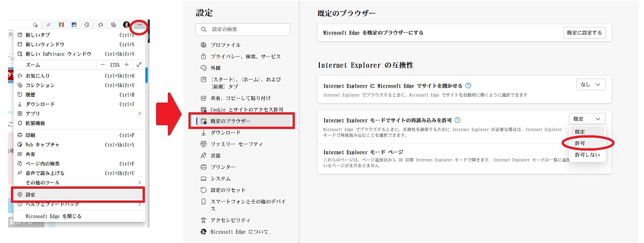Open 共有、コピーして貼り付け settings section
The image size is (644, 243).
click(243, 98)
